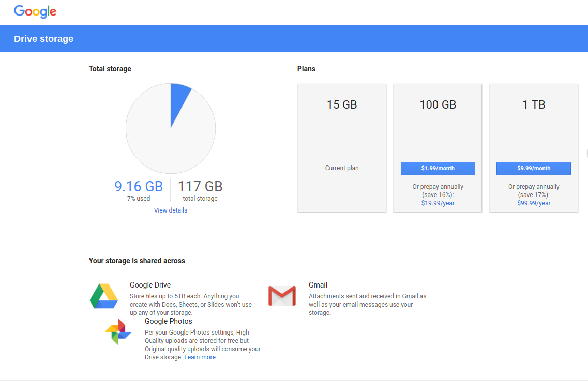Open the View details link
The image size is (588, 392).
pyautogui.click(x=171, y=210)
